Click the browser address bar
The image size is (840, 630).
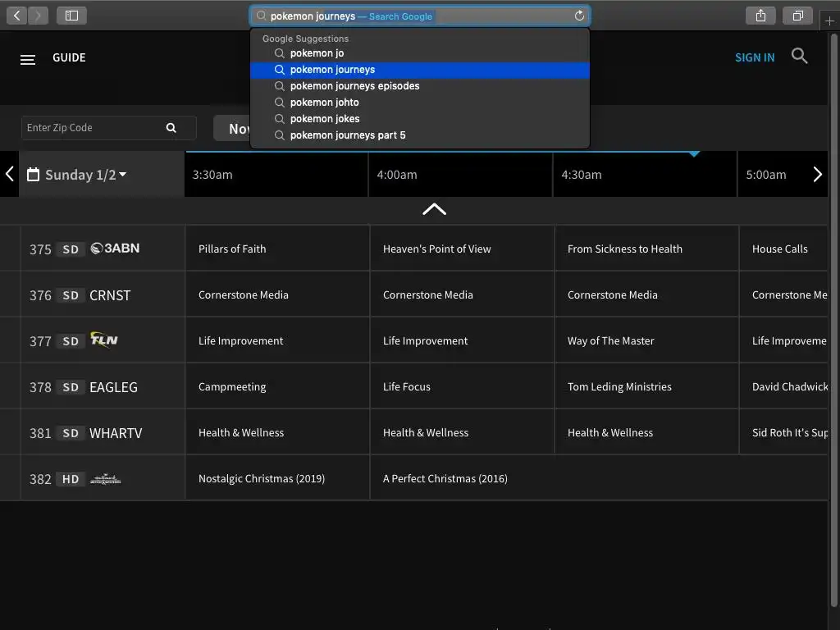[419, 16]
